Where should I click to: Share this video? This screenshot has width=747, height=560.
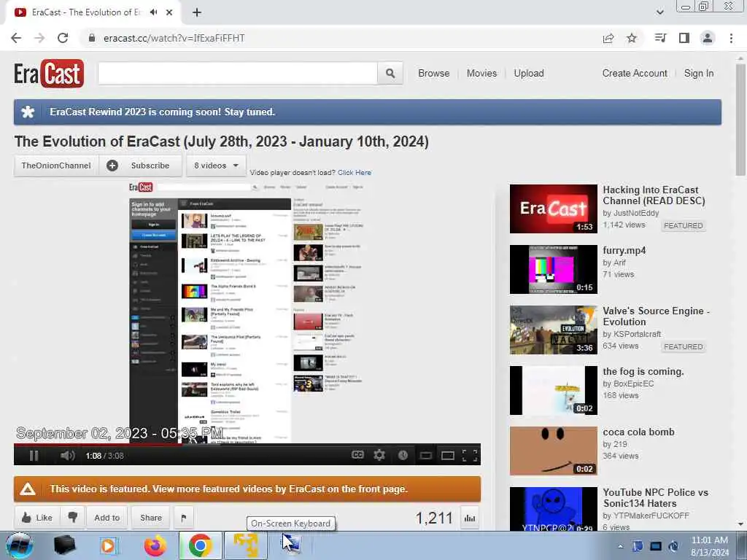150,518
